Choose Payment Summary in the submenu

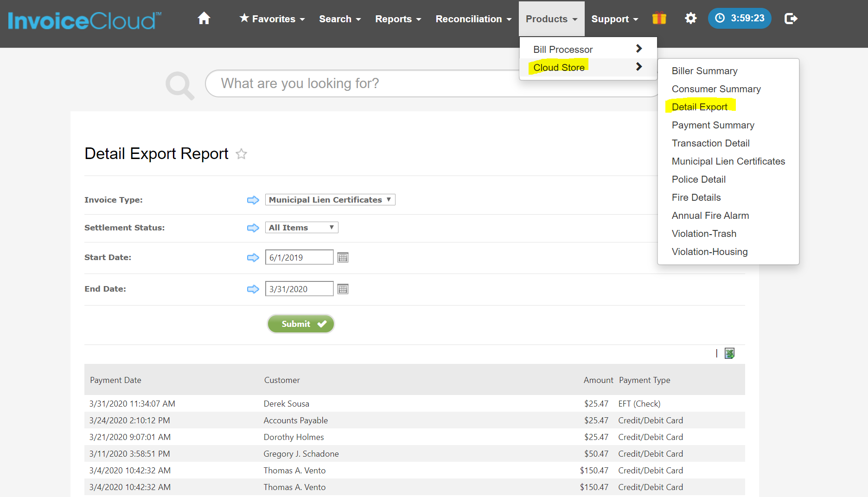point(713,125)
